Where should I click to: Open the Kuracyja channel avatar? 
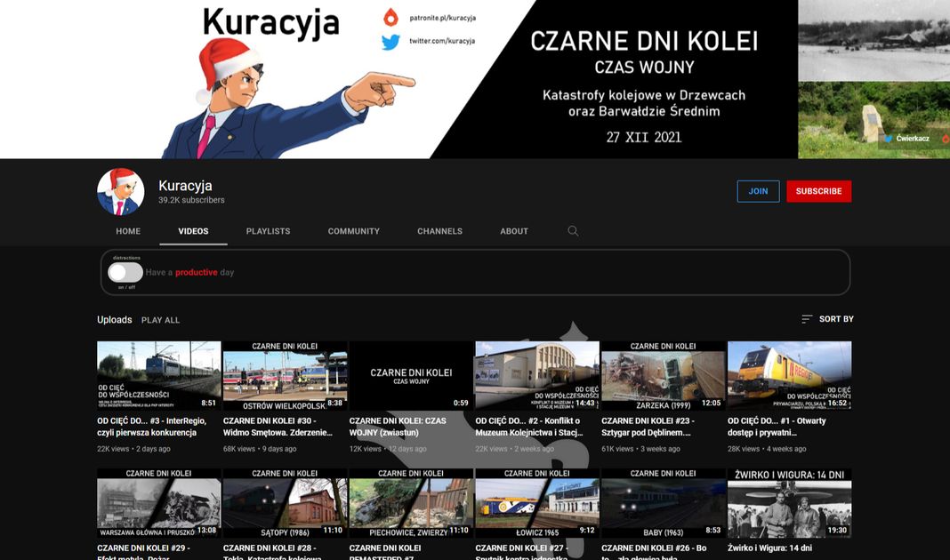[x=120, y=191]
